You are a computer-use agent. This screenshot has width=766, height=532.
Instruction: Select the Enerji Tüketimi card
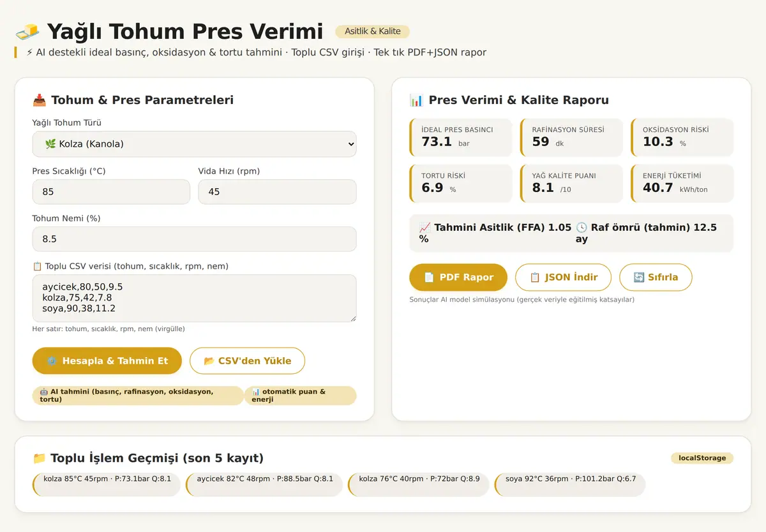[682, 184]
